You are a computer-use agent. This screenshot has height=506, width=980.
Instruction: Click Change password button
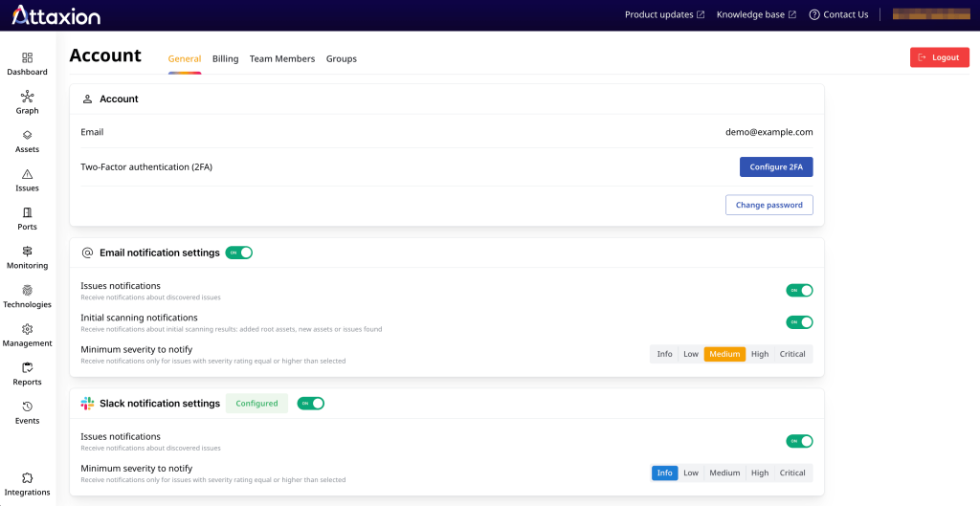tap(768, 205)
